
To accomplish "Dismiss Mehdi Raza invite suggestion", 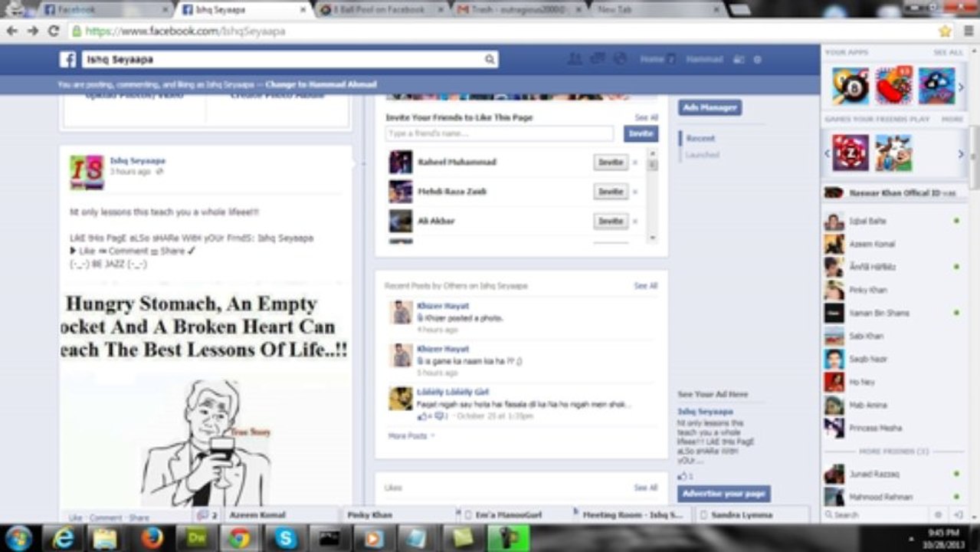I will pyautogui.click(x=635, y=192).
